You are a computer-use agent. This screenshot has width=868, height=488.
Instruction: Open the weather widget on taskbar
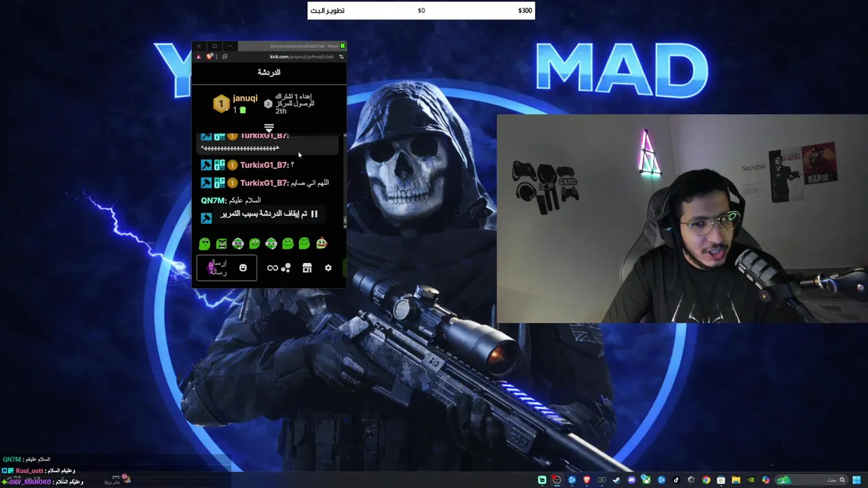tap(117, 480)
